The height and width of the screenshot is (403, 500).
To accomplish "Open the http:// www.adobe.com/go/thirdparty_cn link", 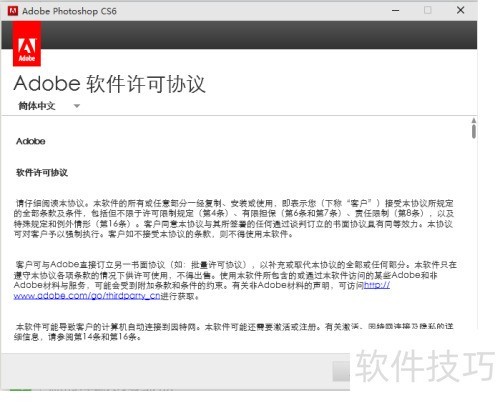I will (x=87, y=296).
